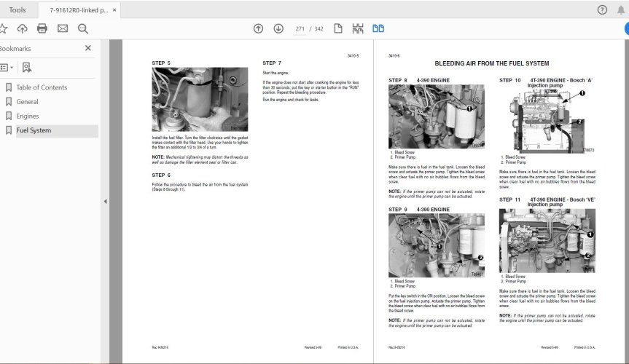Open the help question mark icon
Screen dimensions: 629x364
click(602, 9)
